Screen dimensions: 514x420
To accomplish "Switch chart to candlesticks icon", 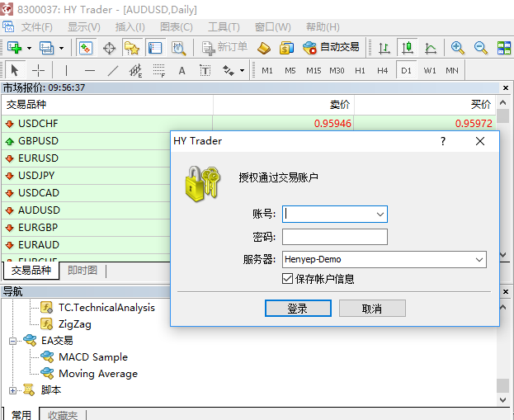I will (407, 48).
